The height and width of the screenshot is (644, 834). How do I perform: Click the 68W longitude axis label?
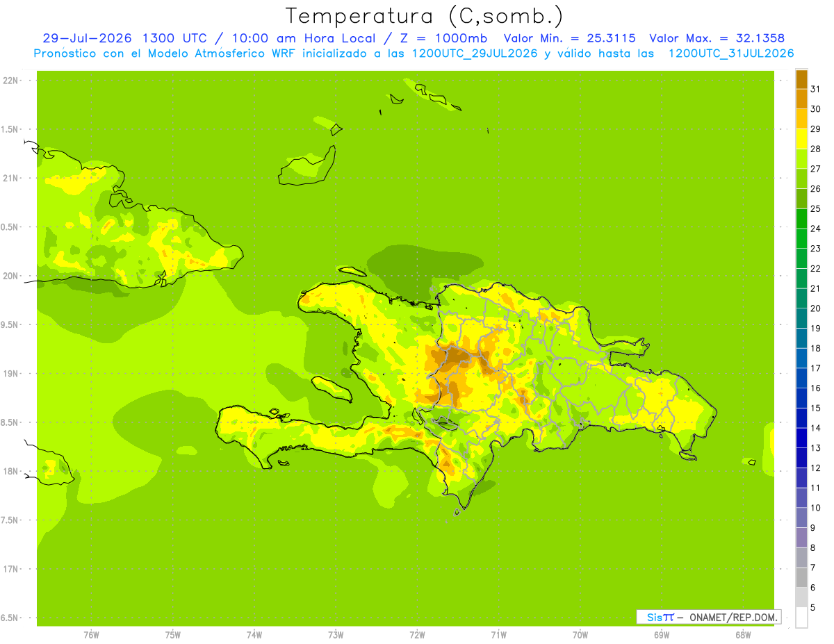[x=743, y=635]
